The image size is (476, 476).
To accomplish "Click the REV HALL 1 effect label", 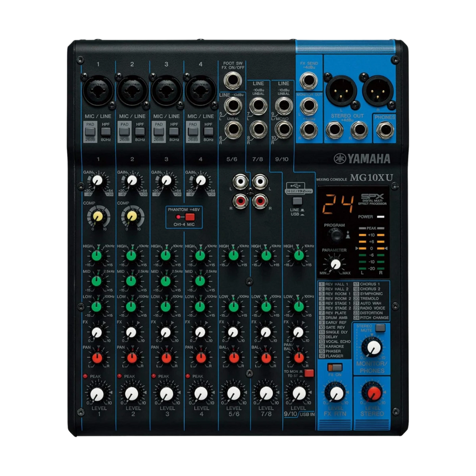I will [x=337, y=284].
